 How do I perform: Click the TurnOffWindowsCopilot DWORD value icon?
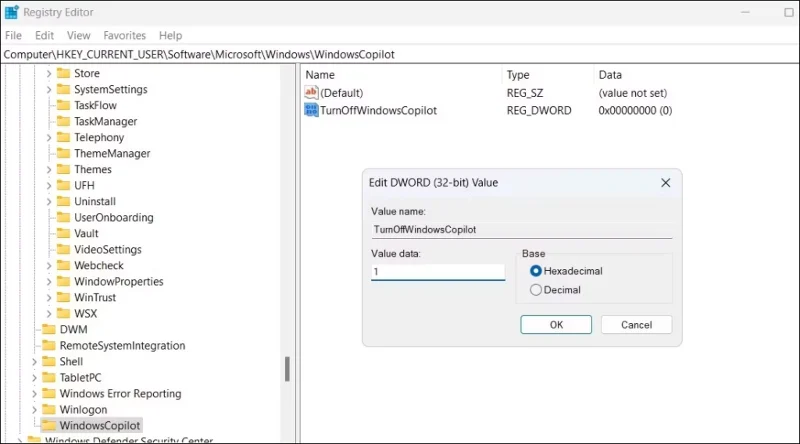tap(311, 110)
